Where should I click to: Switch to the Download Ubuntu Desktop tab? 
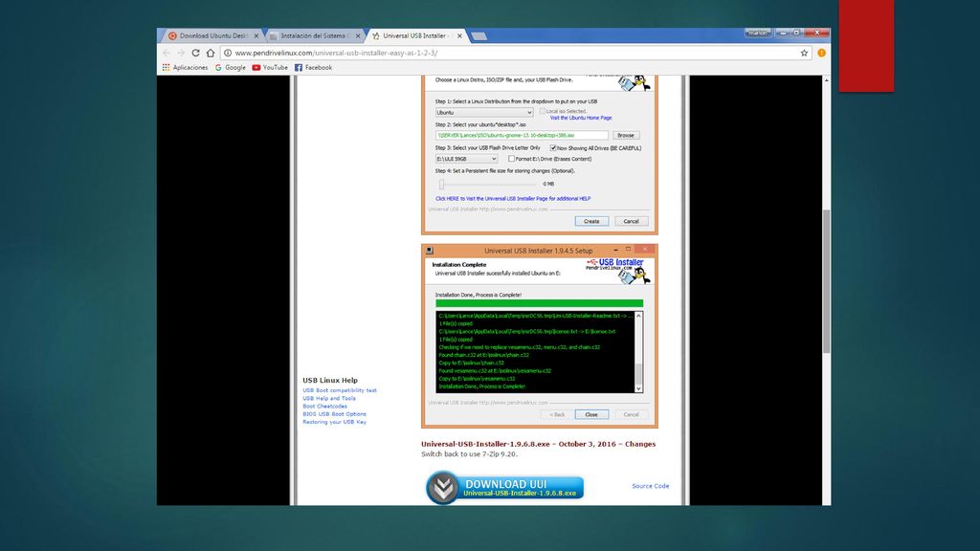coord(212,36)
